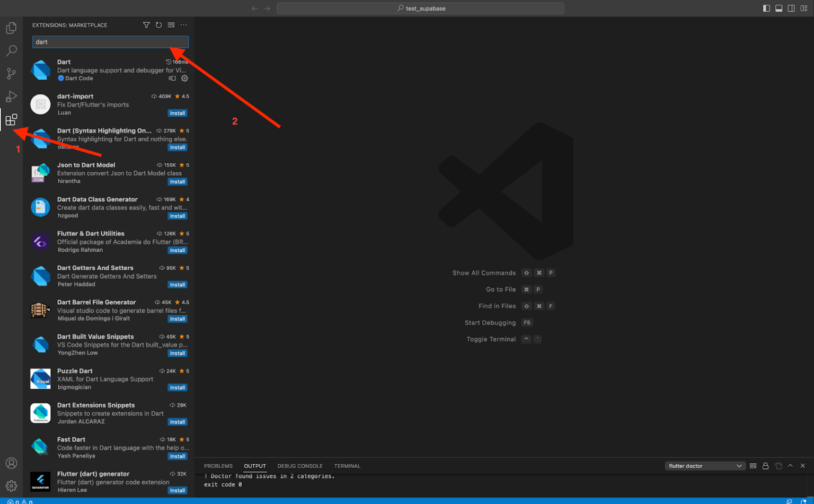Open the Views and More Actions menu
The width and height of the screenshot is (814, 504).
[184, 25]
